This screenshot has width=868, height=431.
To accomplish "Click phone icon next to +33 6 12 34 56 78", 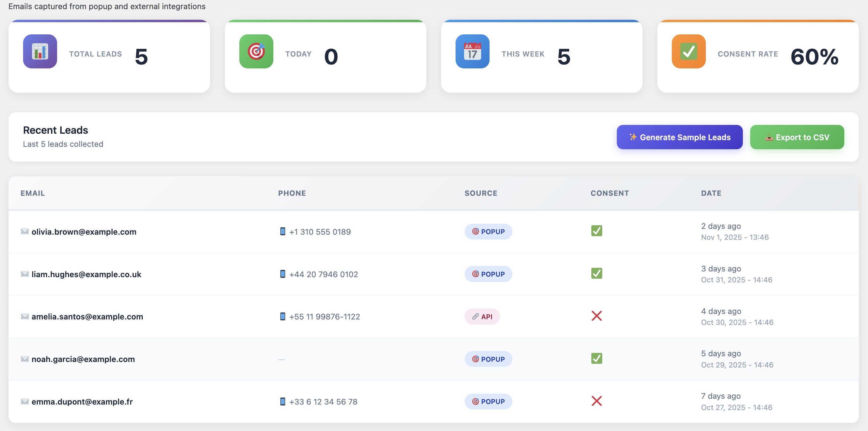I will [x=283, y=401].
